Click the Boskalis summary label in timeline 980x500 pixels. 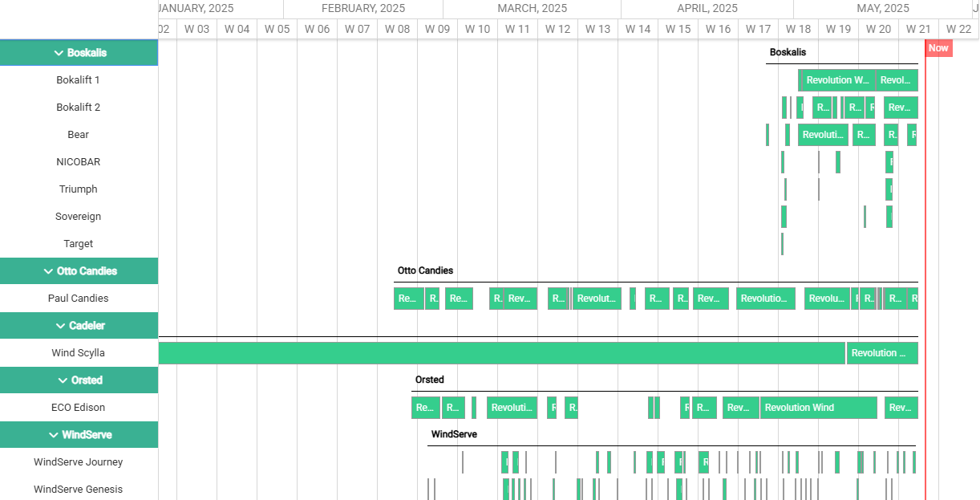(x=788, y=52)
